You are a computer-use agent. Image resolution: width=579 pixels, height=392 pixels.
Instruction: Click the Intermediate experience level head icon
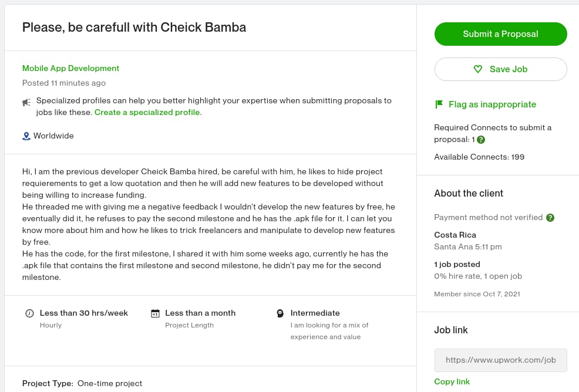click(x=280, y=313)
